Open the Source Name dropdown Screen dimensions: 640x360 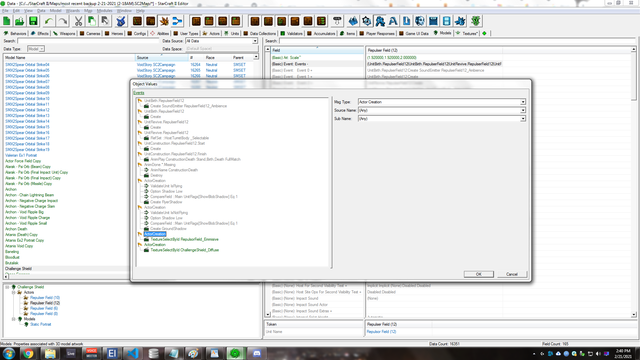[523, 110]
